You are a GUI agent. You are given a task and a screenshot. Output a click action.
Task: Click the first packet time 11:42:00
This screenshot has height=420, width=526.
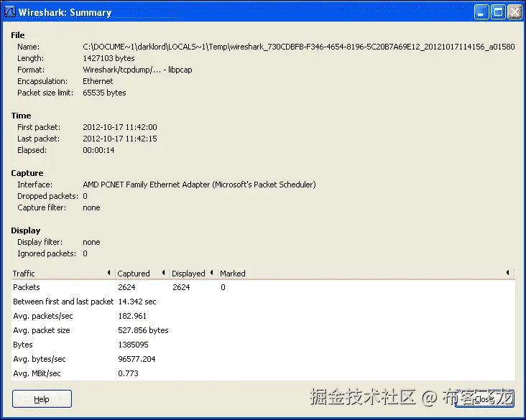point(120,127)
